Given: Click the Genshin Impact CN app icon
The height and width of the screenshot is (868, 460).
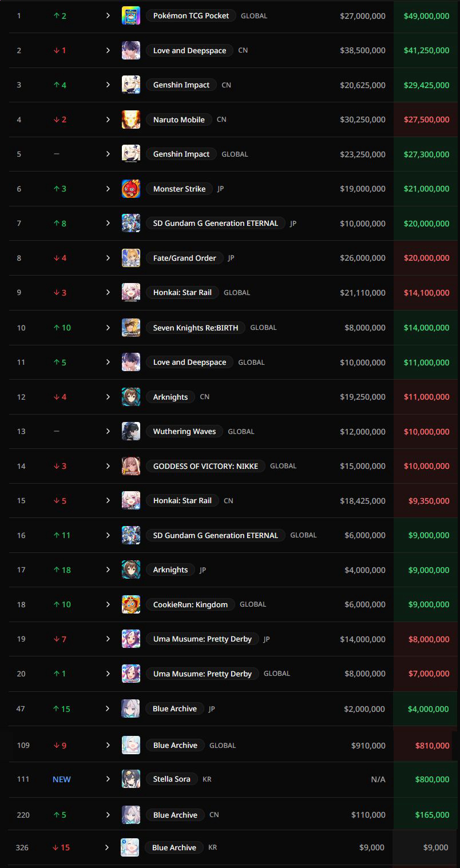Looking at the screenshot, I should (131, 85).
